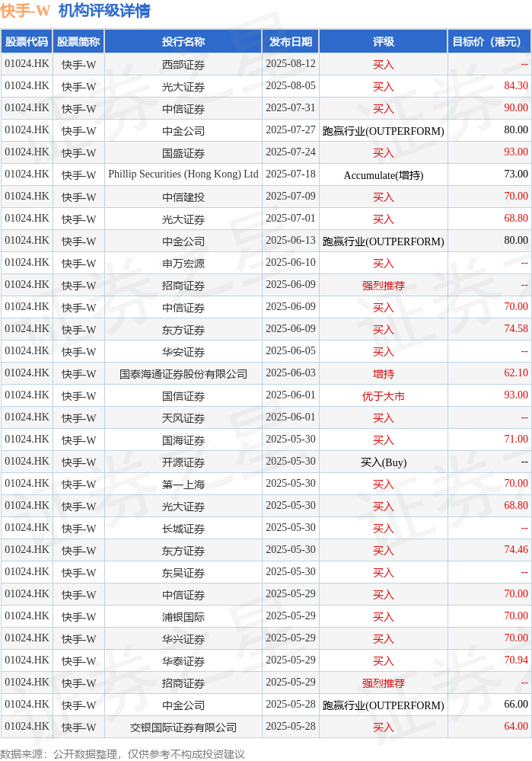Click the date 2025-07-27
The width and height of the screenshot is (532, 761).
(291, 130)
